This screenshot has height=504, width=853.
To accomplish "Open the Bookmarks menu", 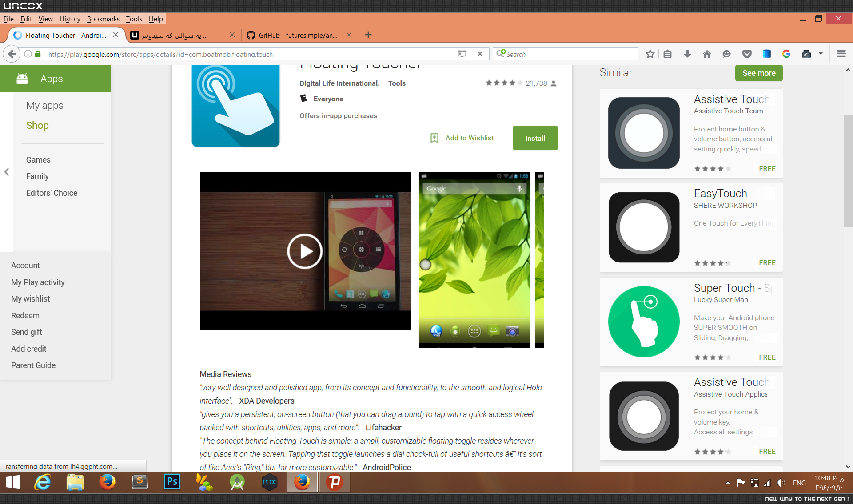I will [x=103, y=19].
